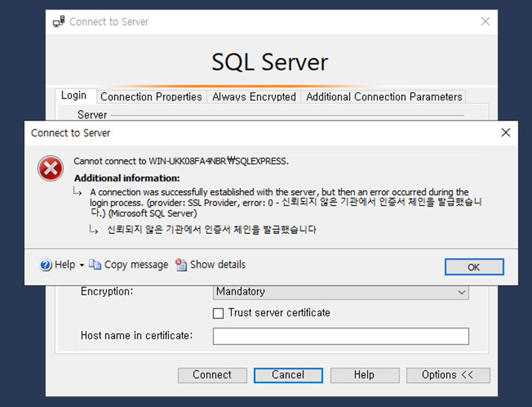This screenshot has height=407, width=532.
Task: Click Show details link
Action: (217, 265)
